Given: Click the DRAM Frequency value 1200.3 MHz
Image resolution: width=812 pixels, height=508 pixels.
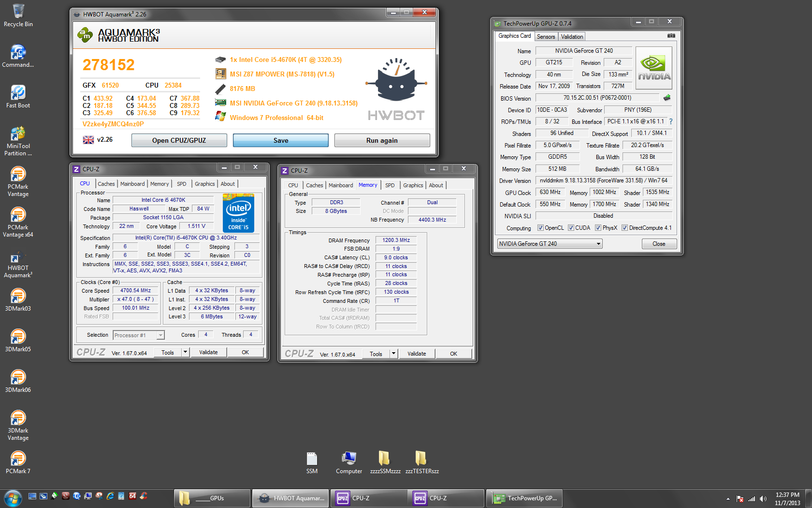Looking at the screenshot, I should (396, 240).
